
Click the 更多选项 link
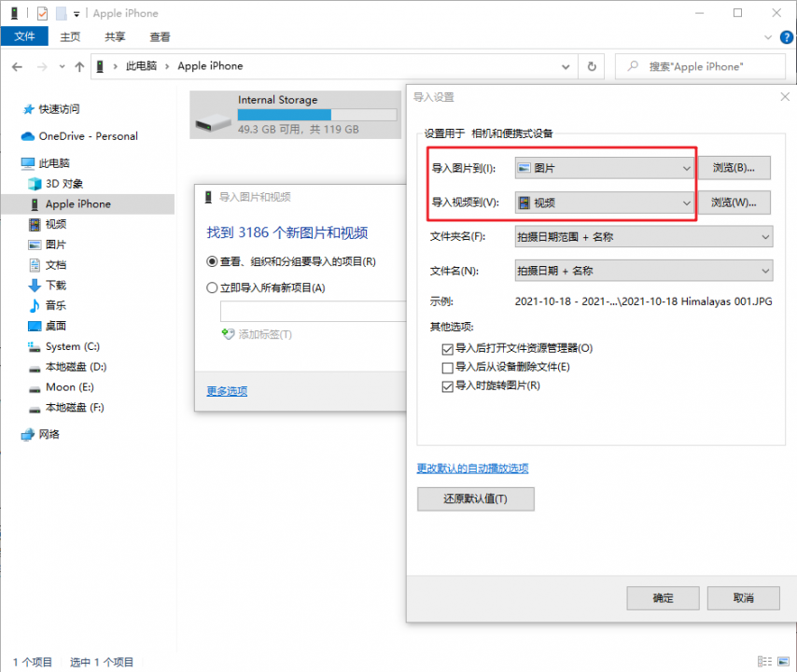[227, 391]
